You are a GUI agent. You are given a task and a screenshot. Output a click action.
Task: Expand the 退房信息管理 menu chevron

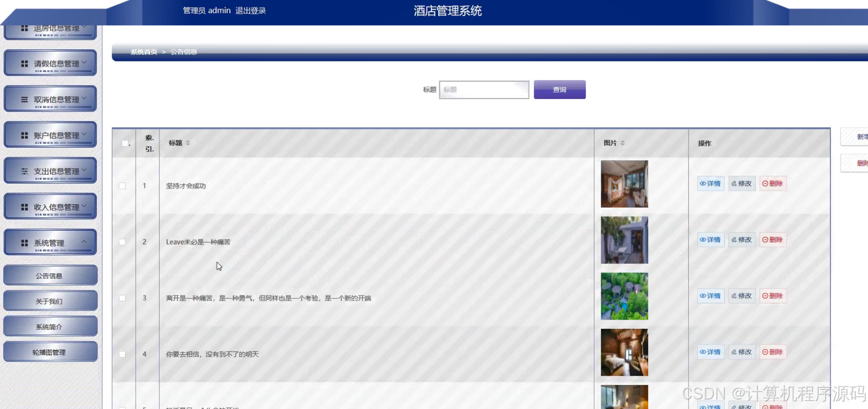click(84, 27)
